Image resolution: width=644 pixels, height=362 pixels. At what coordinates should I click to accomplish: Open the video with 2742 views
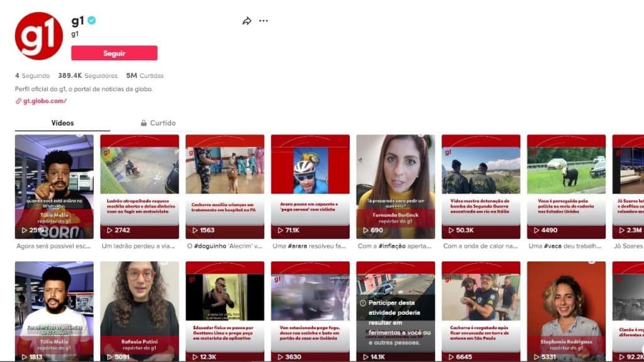(140, 186)
